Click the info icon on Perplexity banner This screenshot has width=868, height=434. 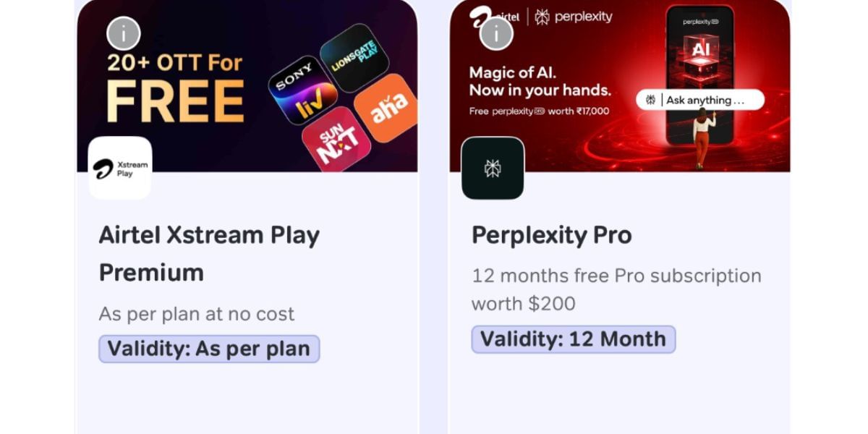(x=496, y=33)
